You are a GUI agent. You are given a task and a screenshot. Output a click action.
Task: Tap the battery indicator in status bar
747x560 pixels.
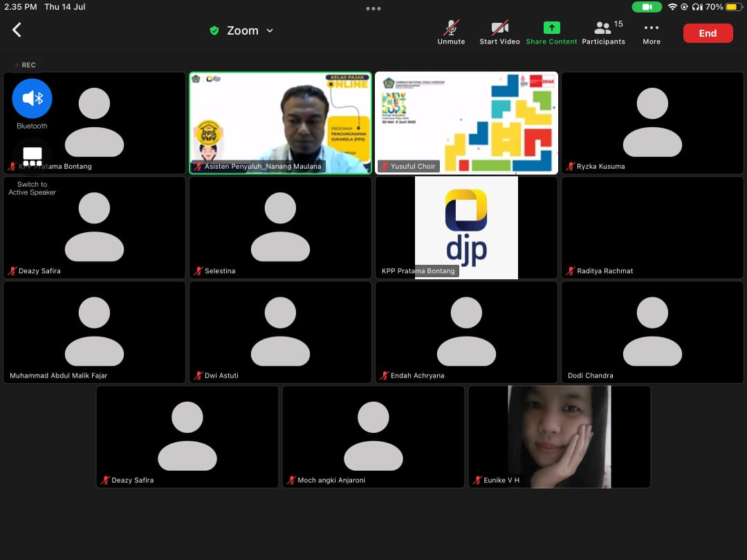click(x=732, y=7)
